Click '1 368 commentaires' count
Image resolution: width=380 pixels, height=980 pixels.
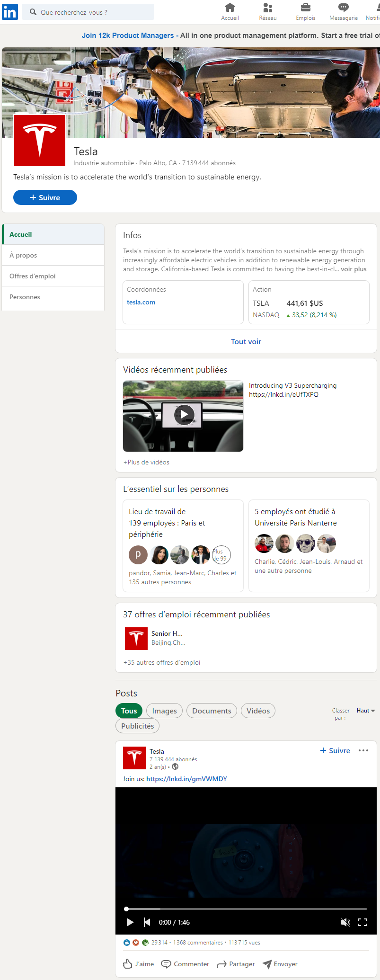pos(198,943)
